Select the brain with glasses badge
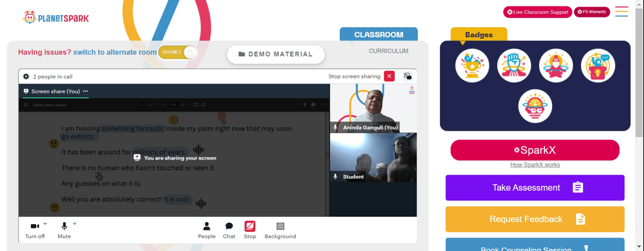Viewport: 644px width, 251px height. [x=535, y=106]
